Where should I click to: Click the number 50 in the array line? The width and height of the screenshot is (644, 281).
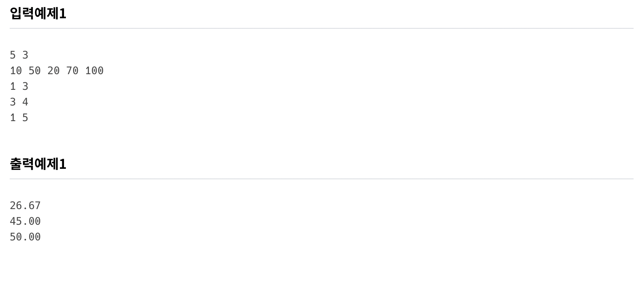coord(35,71)
